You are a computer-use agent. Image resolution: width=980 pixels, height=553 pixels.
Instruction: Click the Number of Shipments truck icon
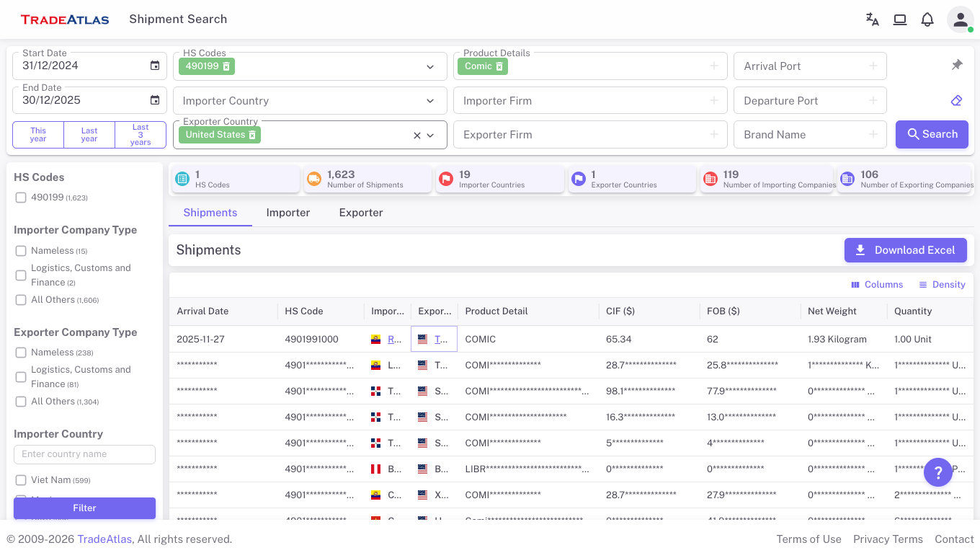314,179
